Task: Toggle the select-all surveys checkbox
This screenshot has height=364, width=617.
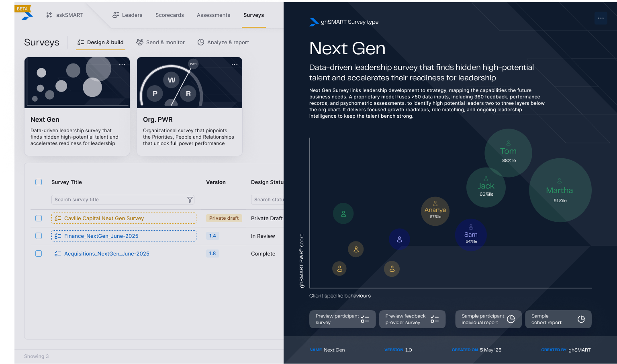Action: coord(39,182)
